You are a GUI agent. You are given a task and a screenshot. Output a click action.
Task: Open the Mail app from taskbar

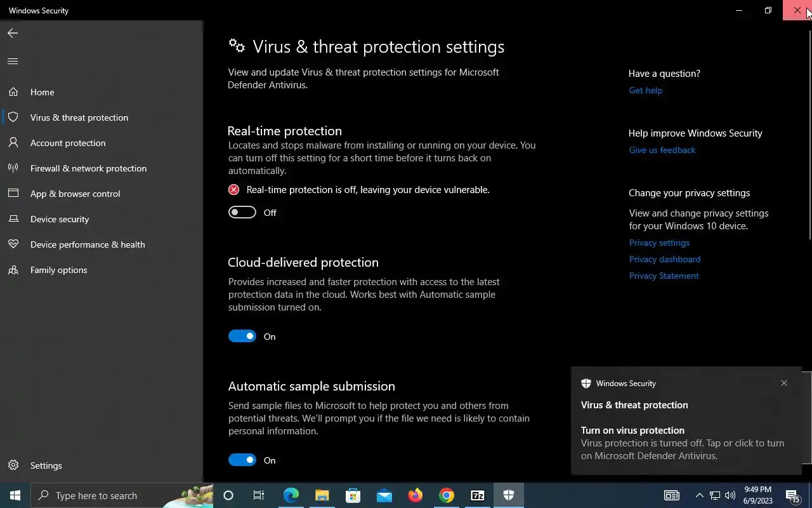[384, 495]
